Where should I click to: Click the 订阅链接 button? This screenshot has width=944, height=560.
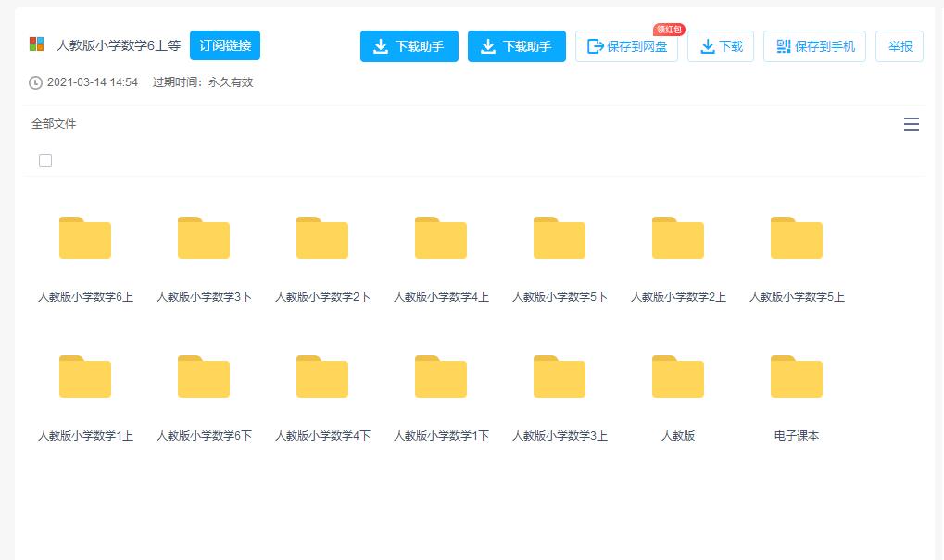pos(226,44)
